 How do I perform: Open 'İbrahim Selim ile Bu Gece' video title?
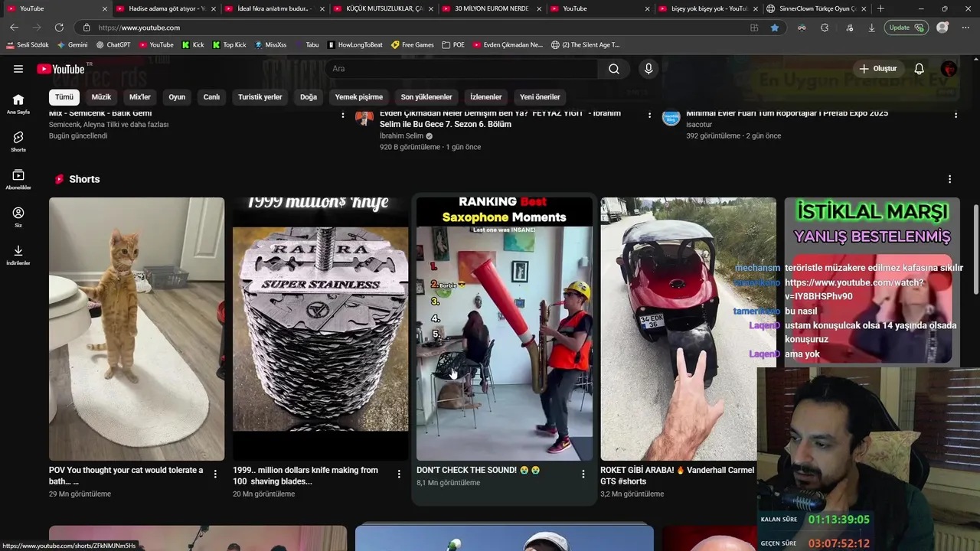tap(500, 119)
